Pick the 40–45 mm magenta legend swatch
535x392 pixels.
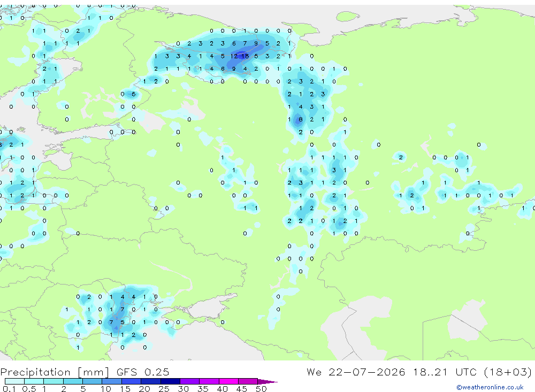click(228, 381)
